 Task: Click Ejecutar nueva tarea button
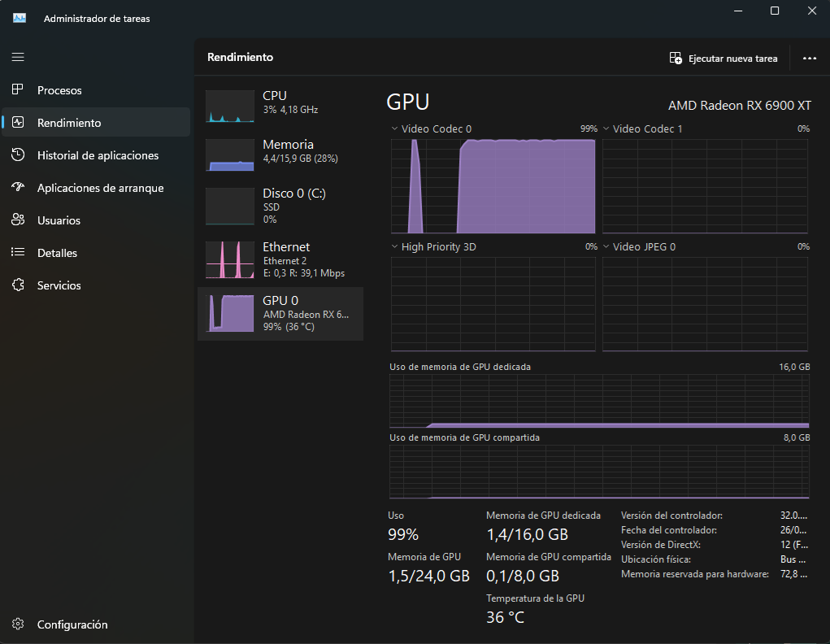pyautogui.click(x=723, y=59)
